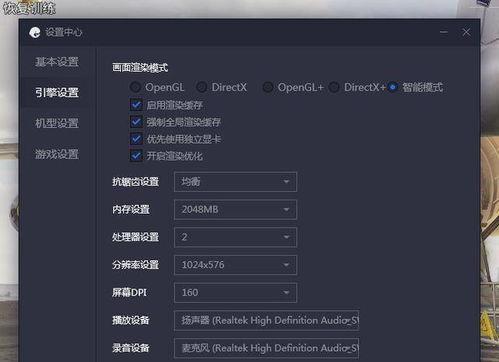Open the 录音设备 microphone device selector
The height and width of the screenshot is (362, 499).
(266, 348)
